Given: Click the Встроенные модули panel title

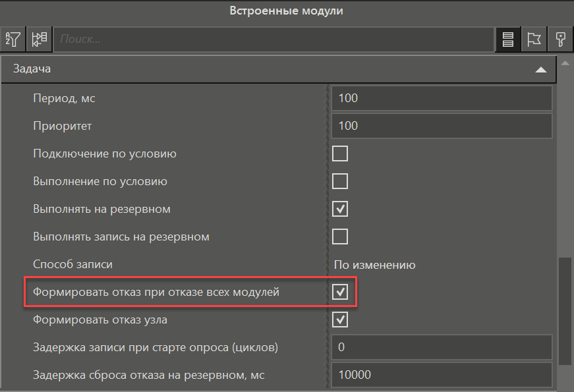Looking at the screenshot, I should (286, 11).
